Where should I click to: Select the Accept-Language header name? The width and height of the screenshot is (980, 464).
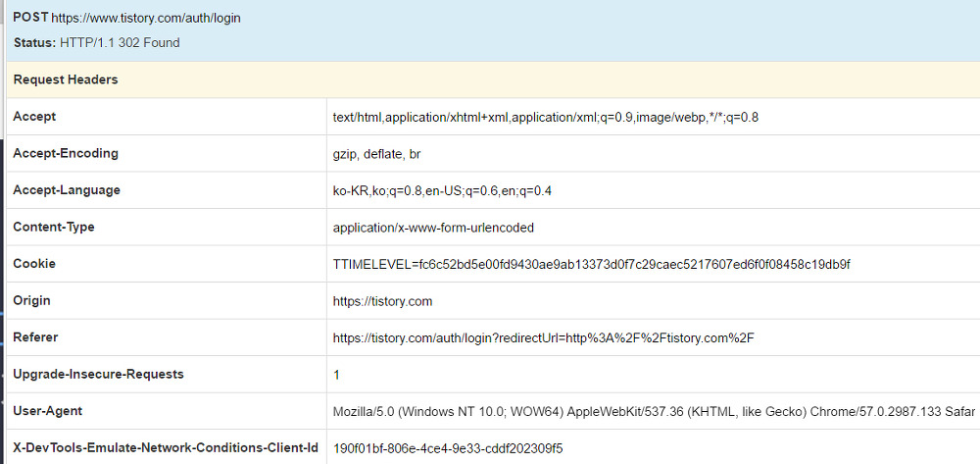67,190
